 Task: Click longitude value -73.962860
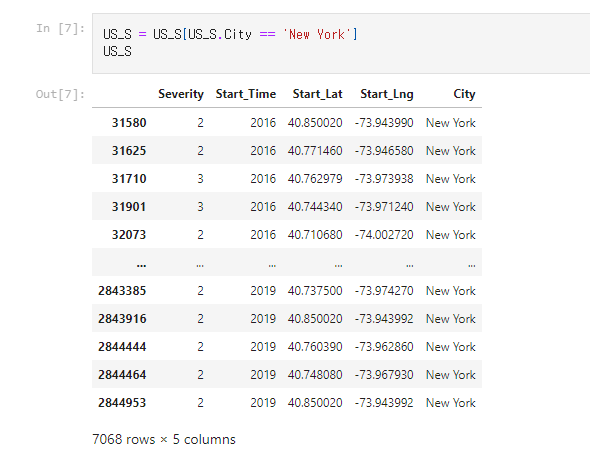point(384,347)
